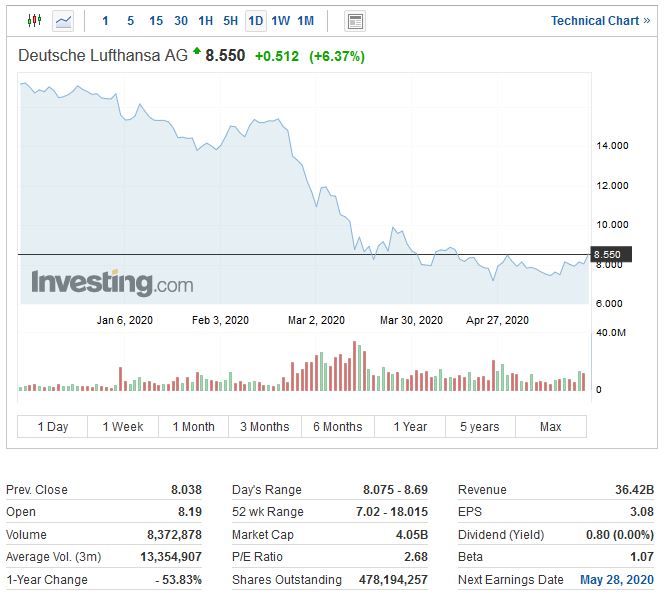Click the Deutsche Lufthansa AG title
The image size is (666, 601).
[103, 56]
